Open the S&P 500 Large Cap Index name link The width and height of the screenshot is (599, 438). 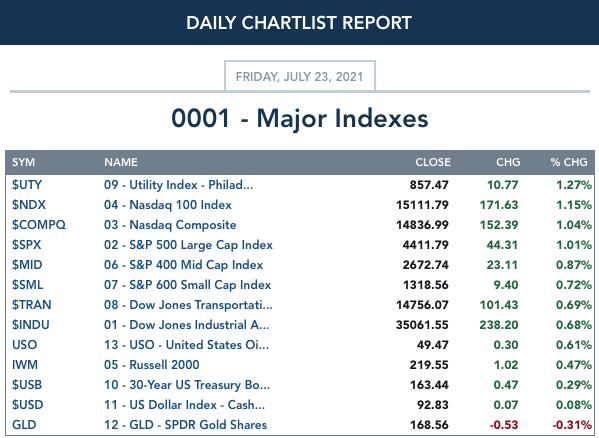click(188, 245)
